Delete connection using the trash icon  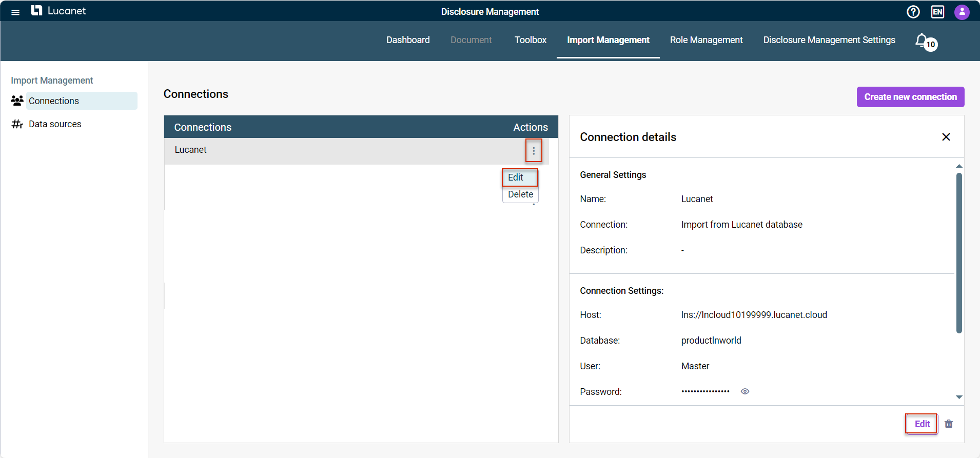click(x=949, y=424)
